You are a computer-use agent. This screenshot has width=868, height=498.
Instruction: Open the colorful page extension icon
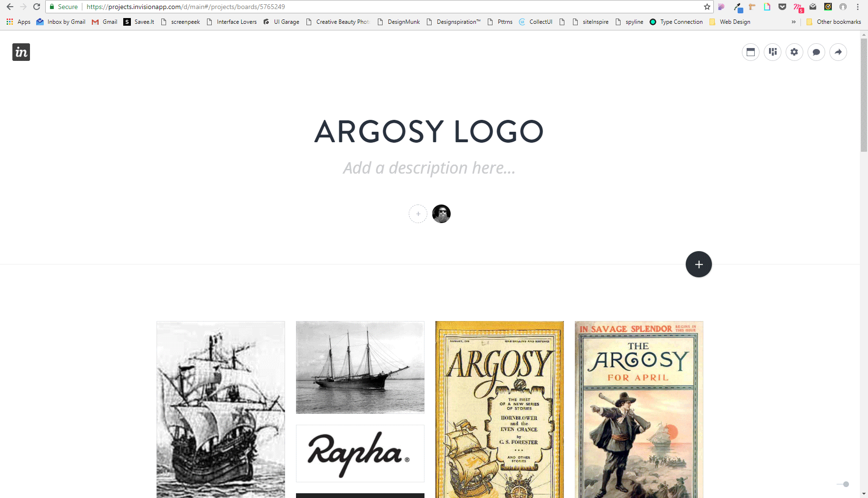[x=767, y=7]
